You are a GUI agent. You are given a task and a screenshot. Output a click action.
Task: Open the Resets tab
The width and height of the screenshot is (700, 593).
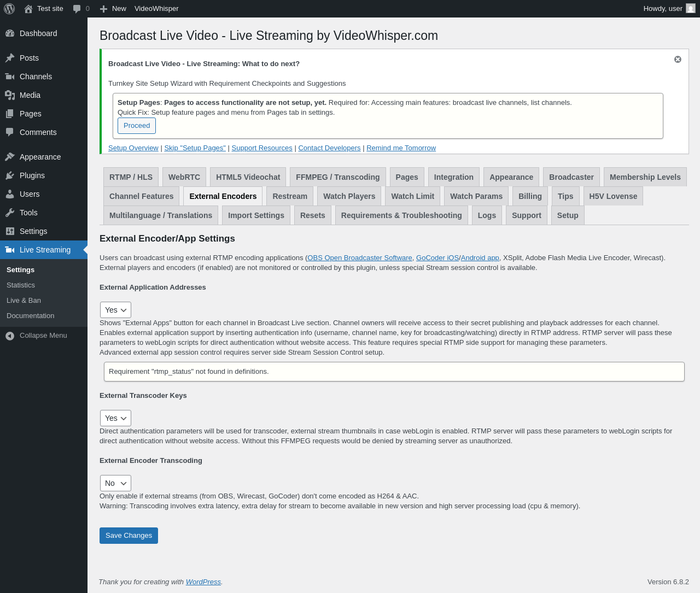(x=312, y=215)
